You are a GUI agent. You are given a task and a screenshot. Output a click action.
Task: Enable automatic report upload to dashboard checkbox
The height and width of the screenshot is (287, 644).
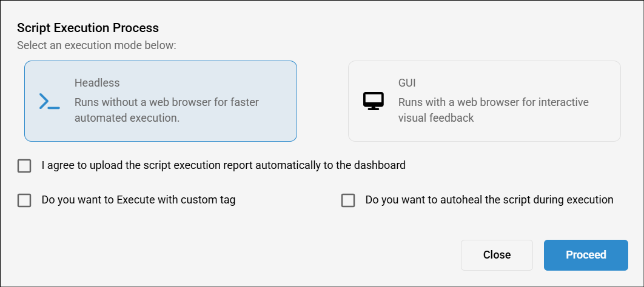pos(24,166)
